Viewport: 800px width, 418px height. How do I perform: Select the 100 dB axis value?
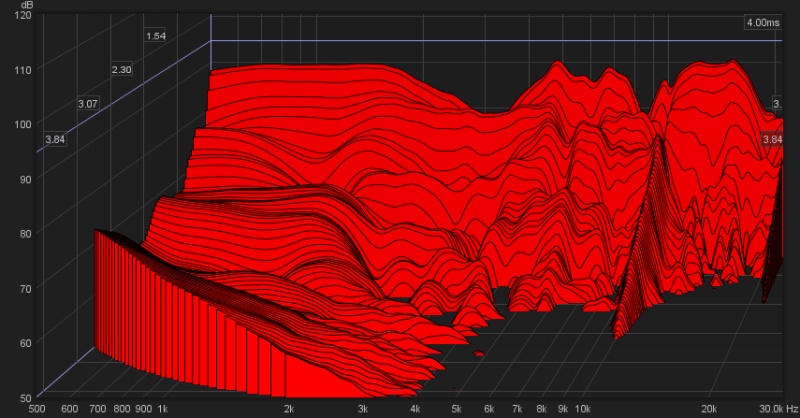pyautogui.click(x=24, y=124)
